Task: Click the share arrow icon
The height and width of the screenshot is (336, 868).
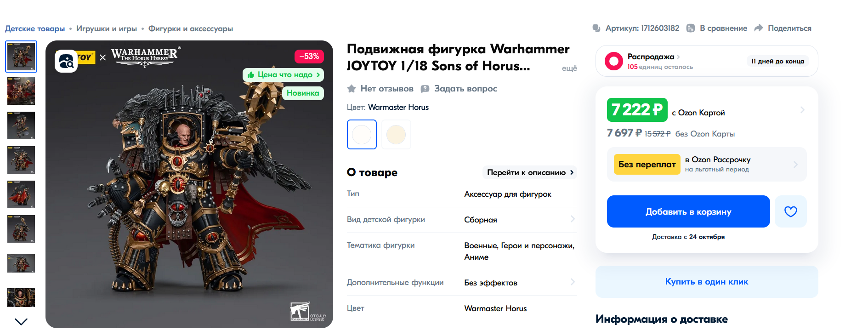Action: click(759, 28)
